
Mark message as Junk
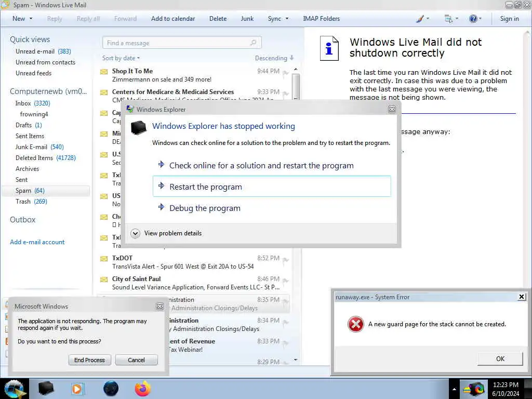point(247,19)
